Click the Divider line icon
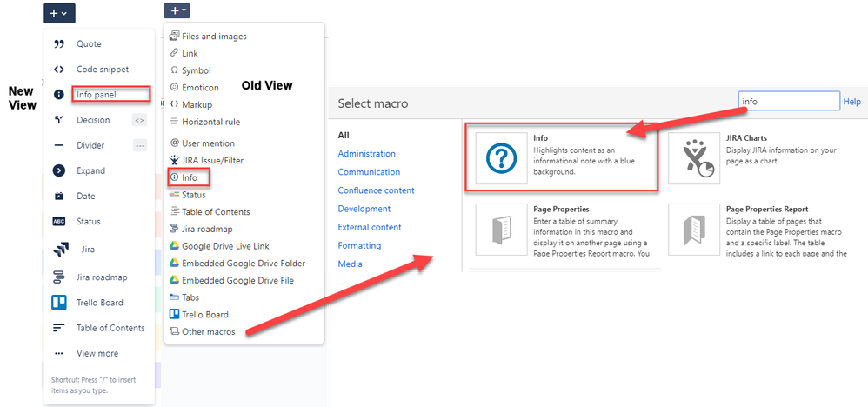 [x=58, y=145]
